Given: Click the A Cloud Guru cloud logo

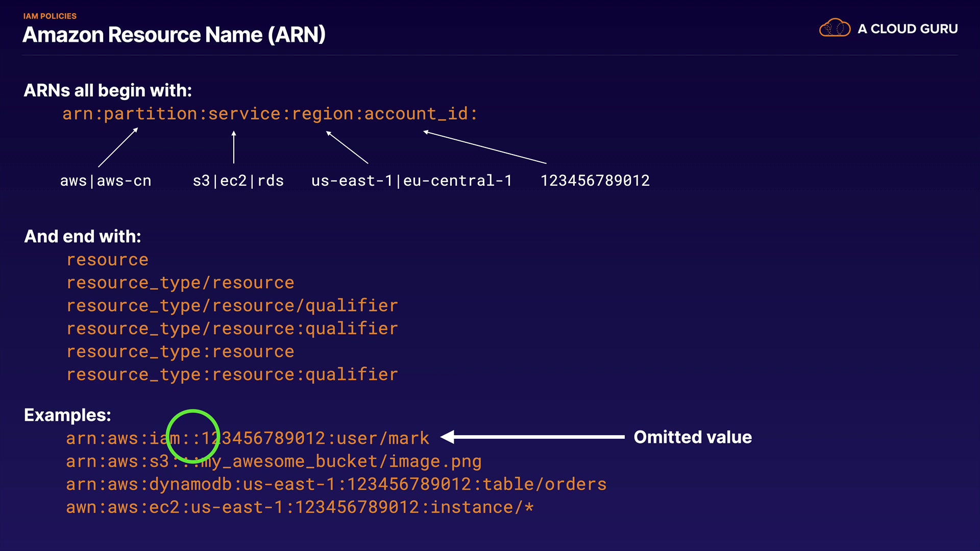Looking at the screenshot, I should click(835, 28).
